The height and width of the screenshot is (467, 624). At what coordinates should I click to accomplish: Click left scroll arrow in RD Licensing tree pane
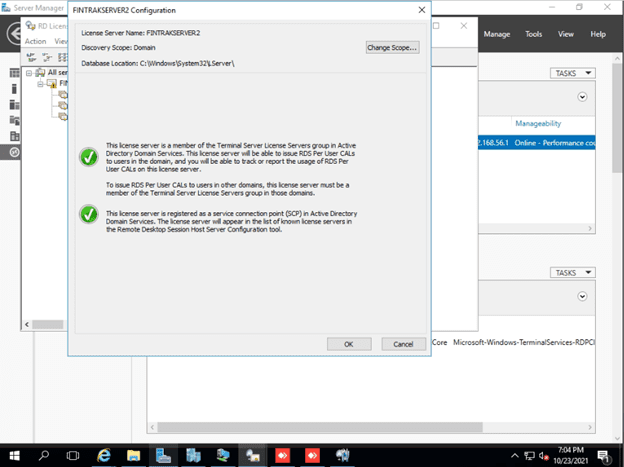point(27,324)
